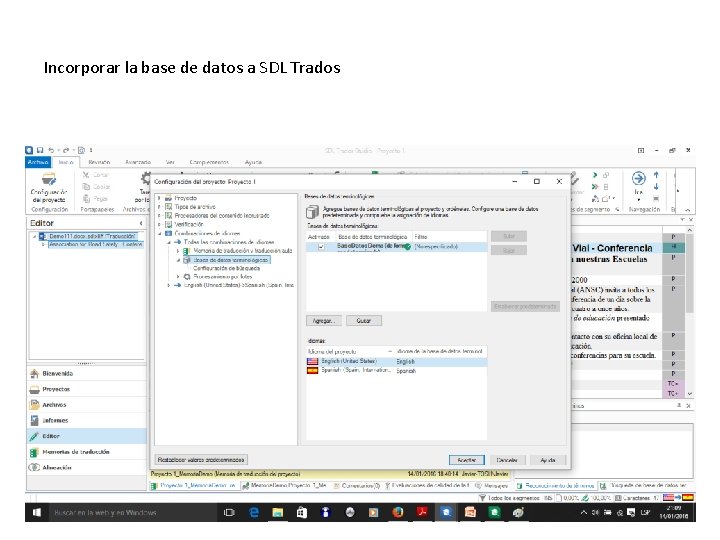Click the Ir a navigation arrow icon

[x=639, y=178]
